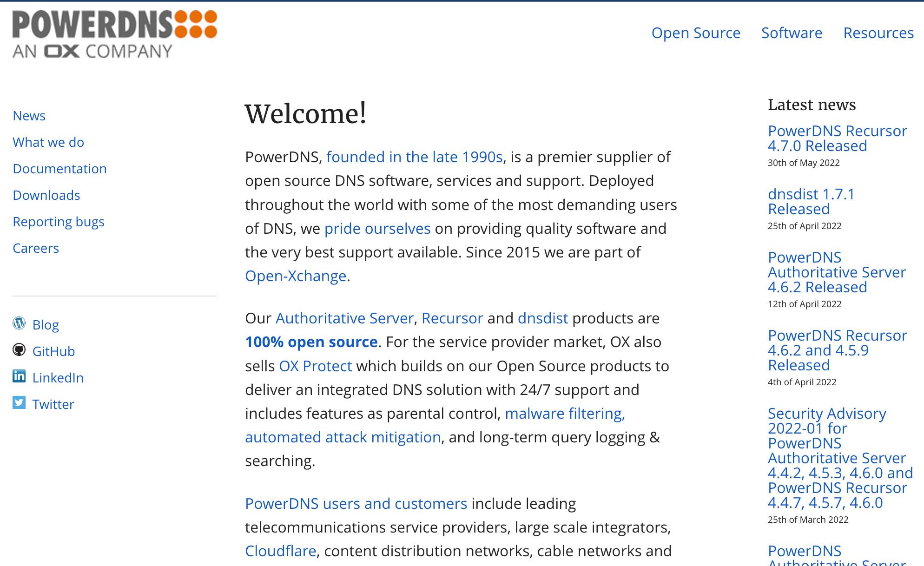
Task: Follow the Open-Xchange link
Action: (296, 276)
